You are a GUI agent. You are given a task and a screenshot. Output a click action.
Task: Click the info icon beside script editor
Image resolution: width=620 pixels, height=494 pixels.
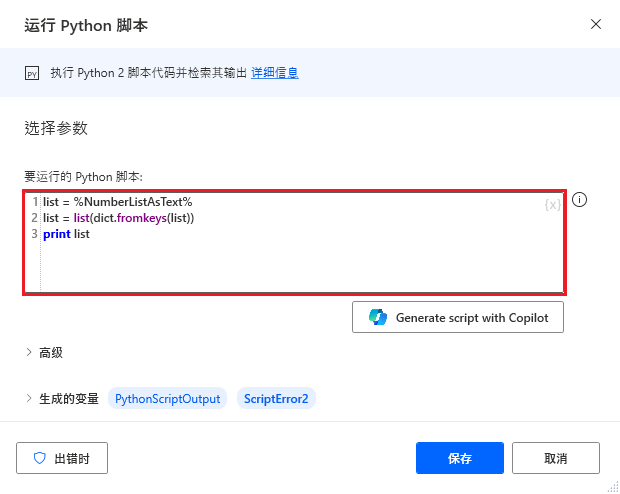pyautogui.click(x=579, y=199)
